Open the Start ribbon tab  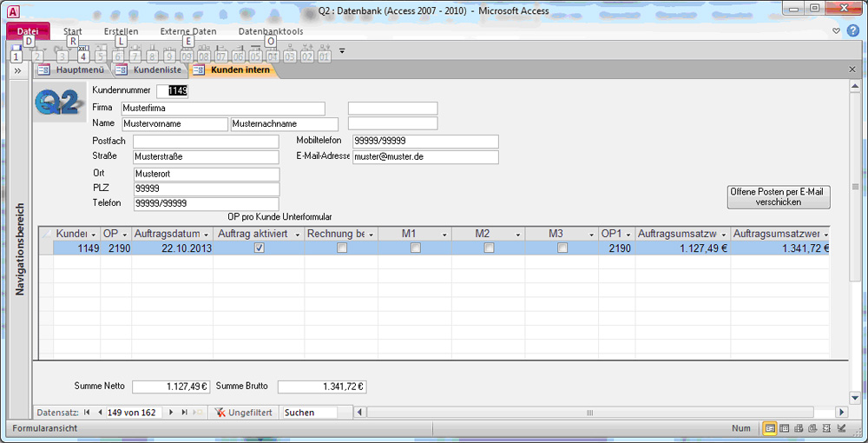pyautogui.click(x=73, y=31)
